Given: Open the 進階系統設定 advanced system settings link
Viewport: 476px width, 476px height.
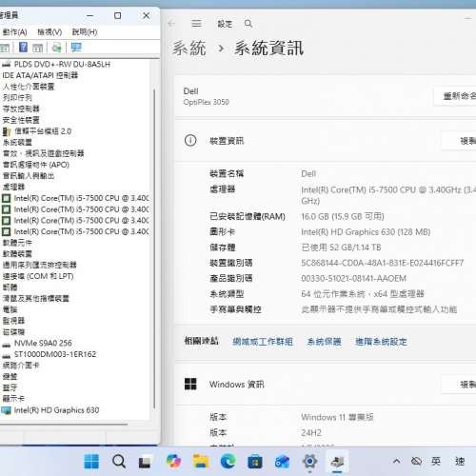Looking at the screenshot, I should click(381, 342).
